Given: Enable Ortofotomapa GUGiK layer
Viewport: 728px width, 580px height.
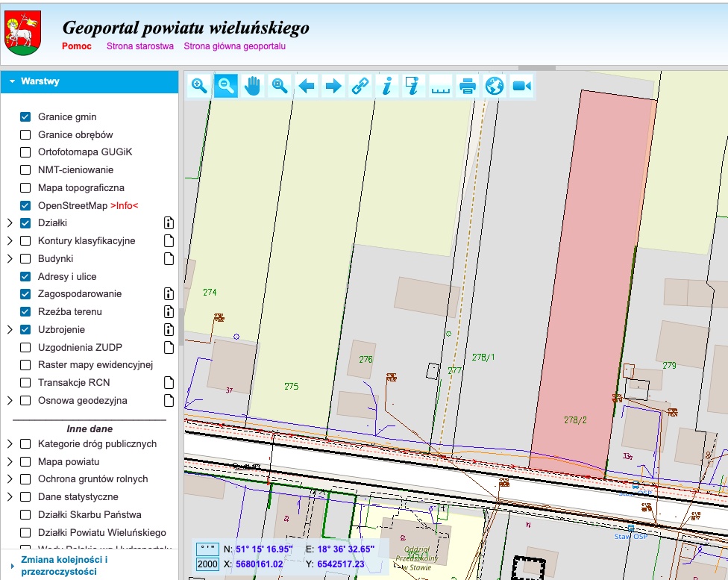Looking at the screenshot, I should [x=25, y=152].
